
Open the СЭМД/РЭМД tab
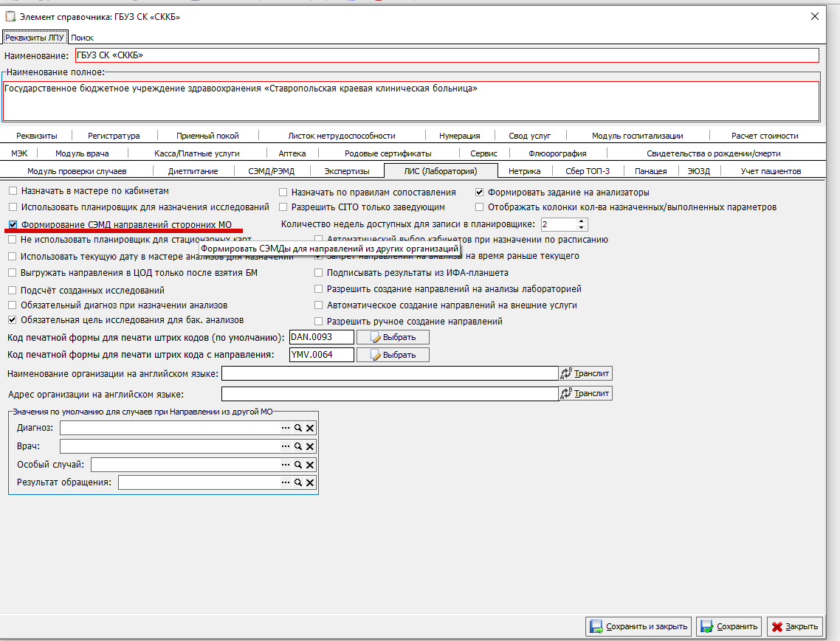click(271, 171)
